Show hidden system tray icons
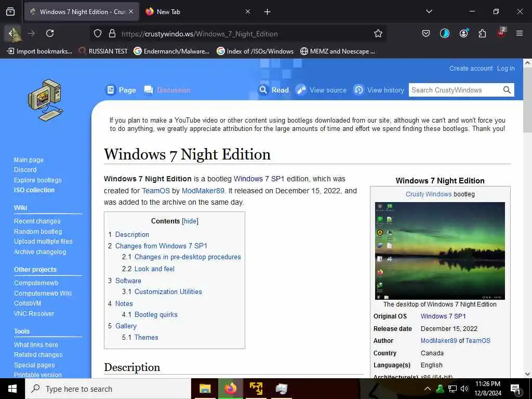The width and height of the screenshot is (532, 399). [x=428, y=389]
